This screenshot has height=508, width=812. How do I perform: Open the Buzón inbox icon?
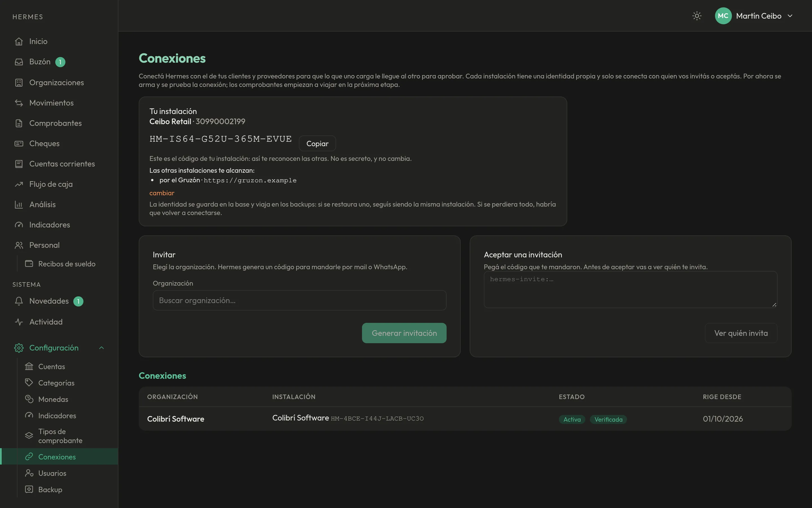[19, 62]
